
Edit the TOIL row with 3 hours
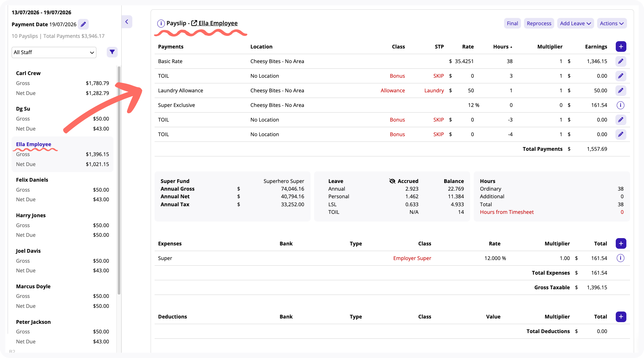coord(621,76)
